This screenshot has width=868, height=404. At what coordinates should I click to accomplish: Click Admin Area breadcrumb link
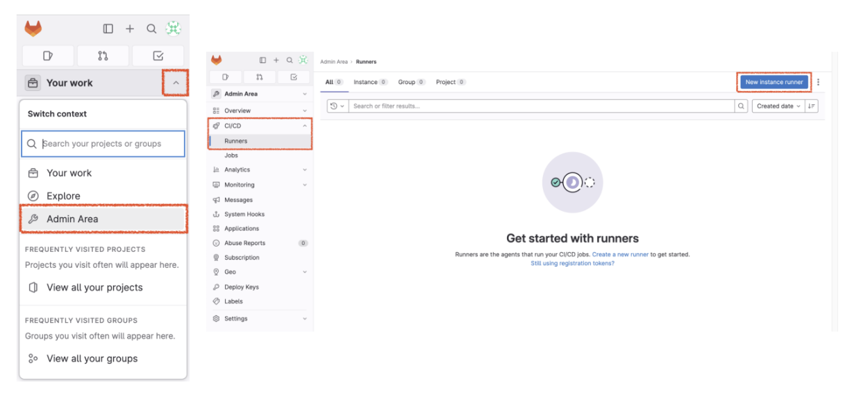(334, 62)
